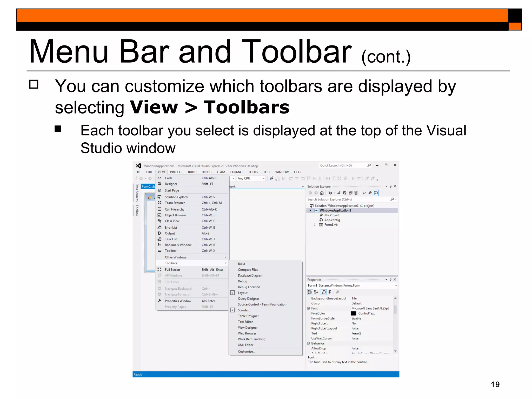
Task: Toggle Categorized view in Properties toolbar
Action: [310, 292]
